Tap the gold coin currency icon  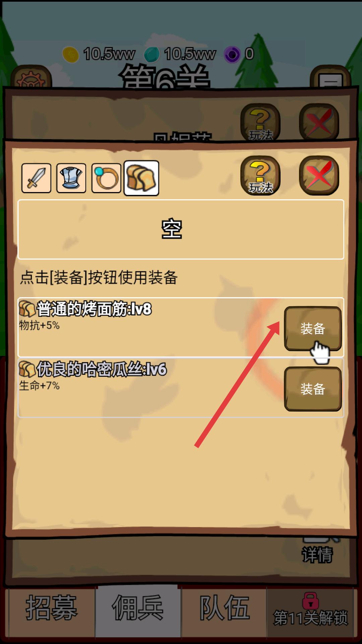(x=71, y=54)
